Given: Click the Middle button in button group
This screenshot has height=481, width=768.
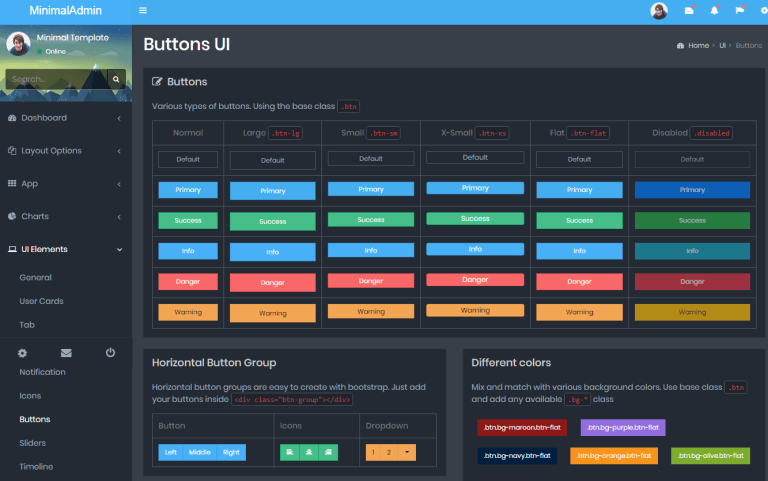Looking at the screenshot, I should [x=200, y=452].
